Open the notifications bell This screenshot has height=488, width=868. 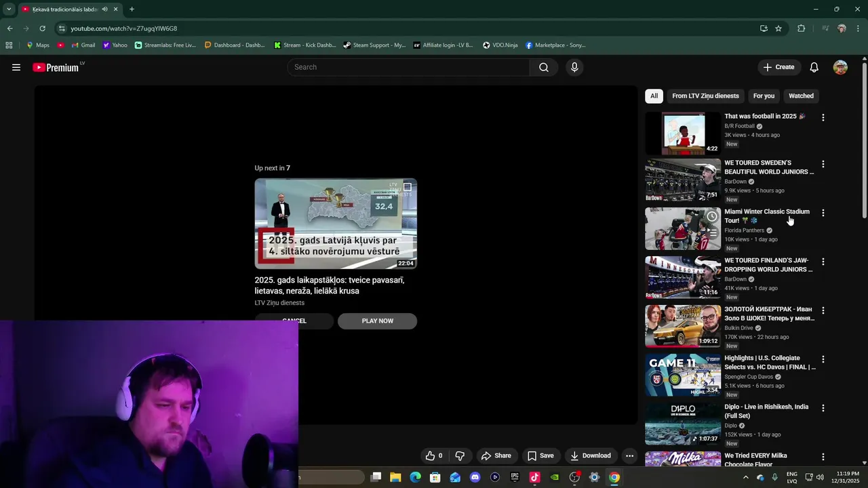pyautogui.click(x=814, y=67)
